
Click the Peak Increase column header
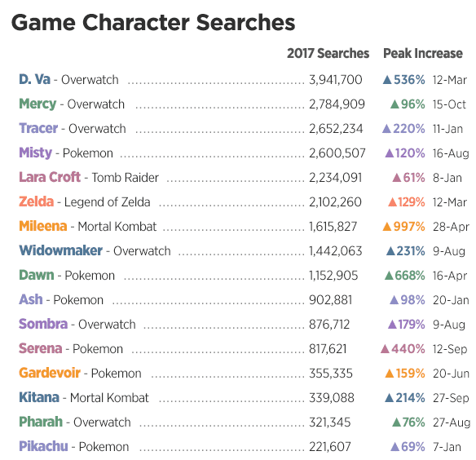(423, 54)
